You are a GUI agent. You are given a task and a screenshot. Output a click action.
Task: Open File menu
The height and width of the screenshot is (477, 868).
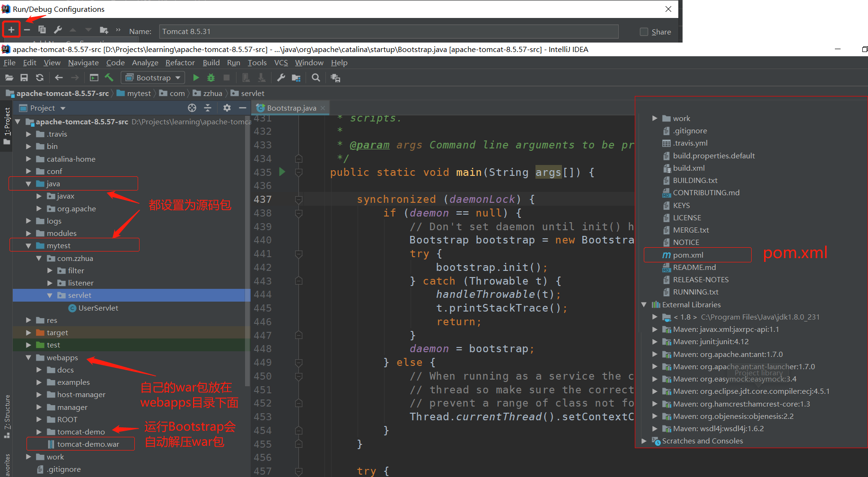tap(9, 62)
